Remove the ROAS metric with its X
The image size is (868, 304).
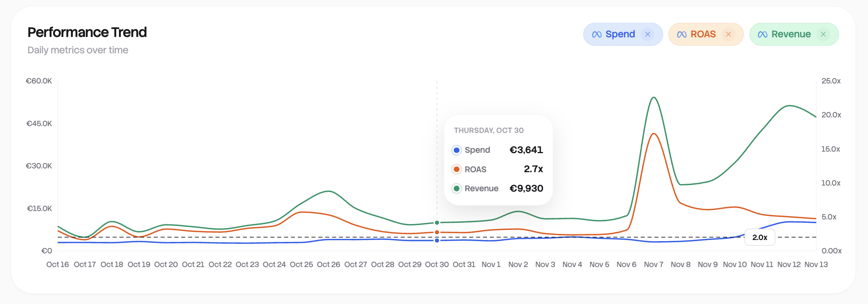[728, 34]
